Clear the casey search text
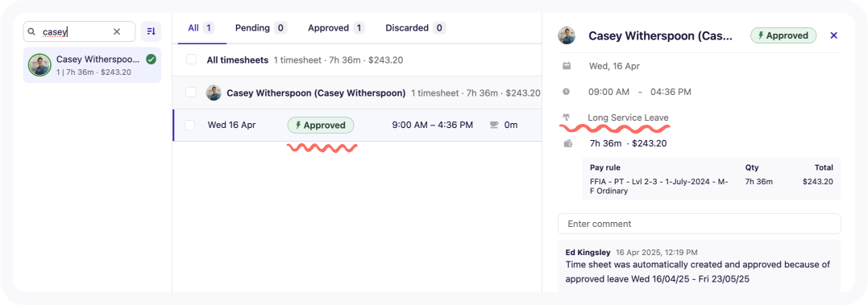The image size is (868, 305). point(117,31)
